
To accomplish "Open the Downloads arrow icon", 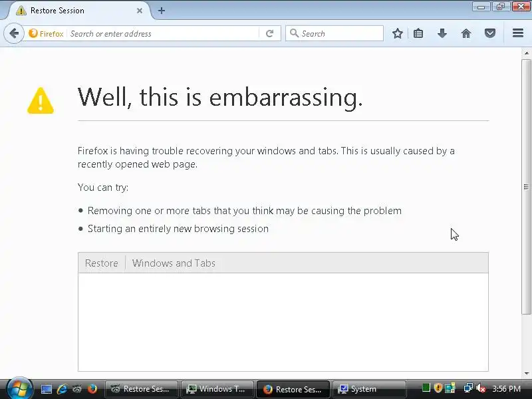I will (x=442, y=33).
